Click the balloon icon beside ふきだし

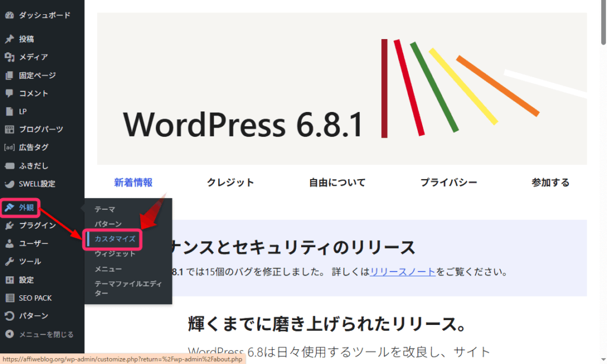click(9, 166)
